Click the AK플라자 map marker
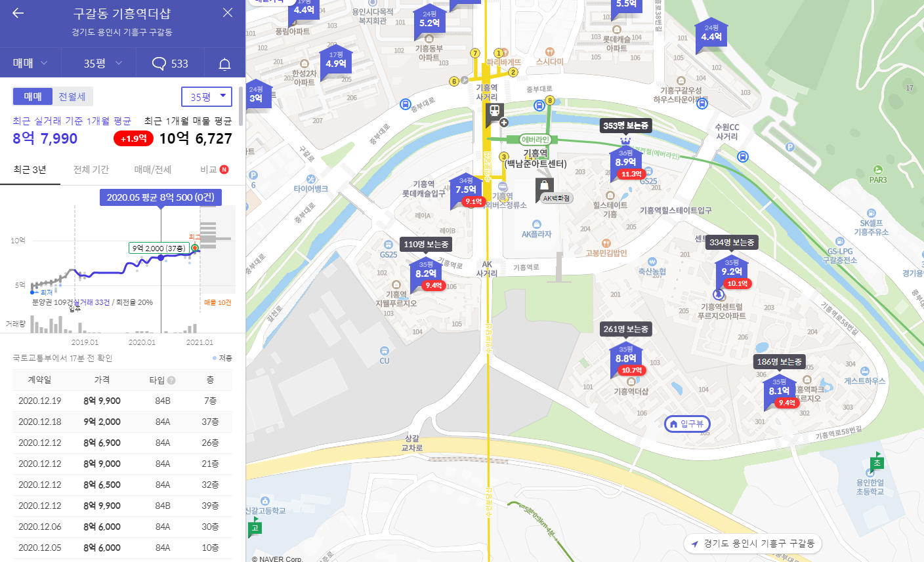Screen dimensions: 924x562 [x=537, y=224]
